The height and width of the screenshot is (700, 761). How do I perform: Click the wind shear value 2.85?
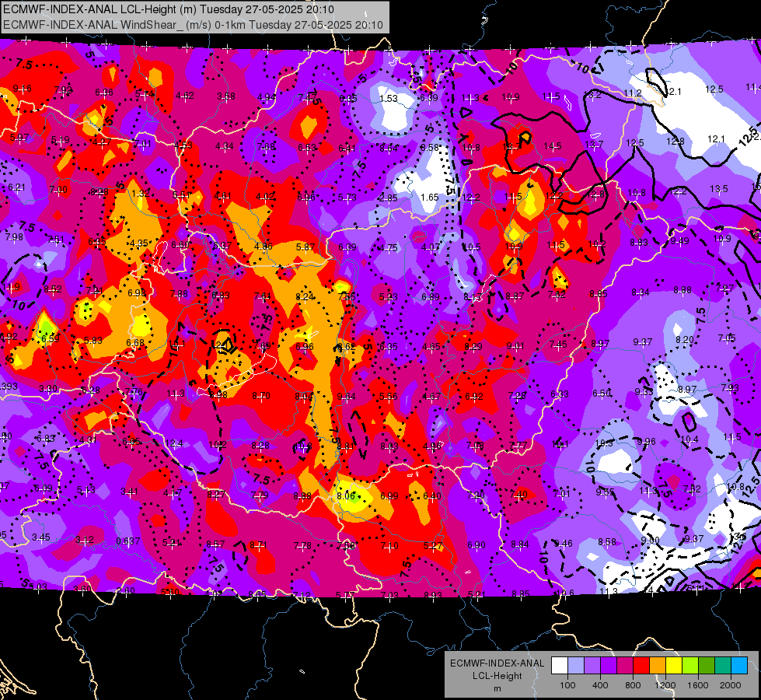pos(388,198)
